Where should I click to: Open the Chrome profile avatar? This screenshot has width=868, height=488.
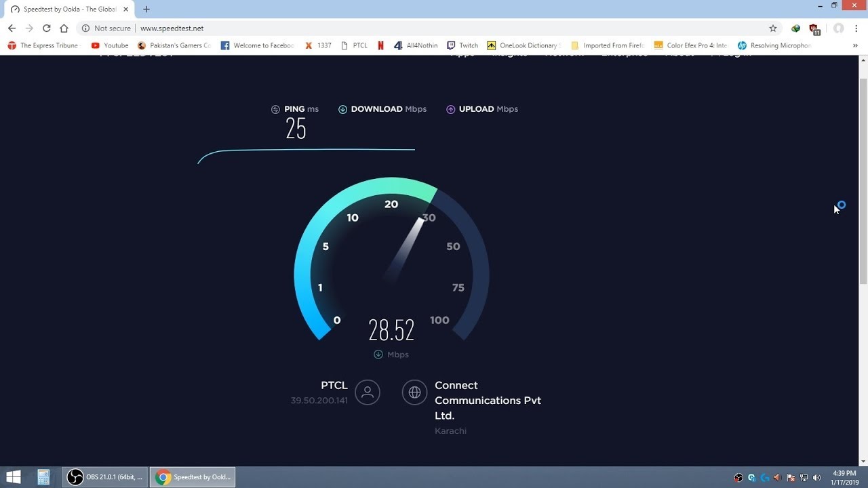click(x=839, y=28)
